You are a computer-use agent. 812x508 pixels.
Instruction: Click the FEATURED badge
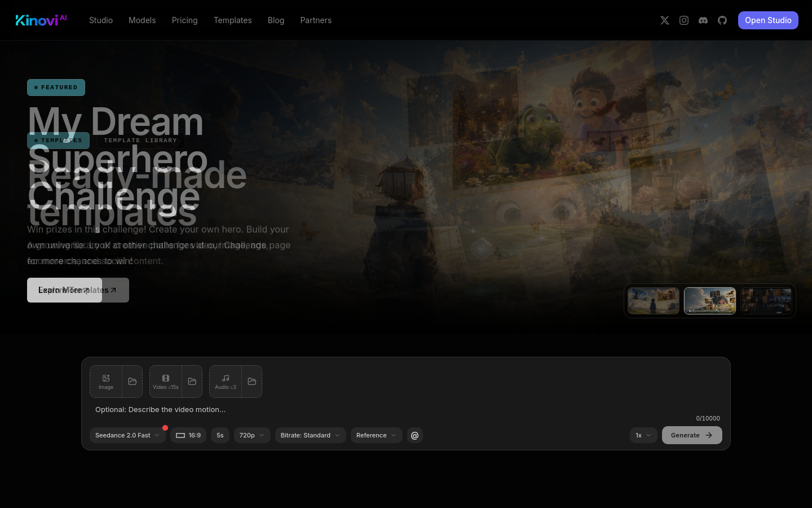tap(56, 87)
